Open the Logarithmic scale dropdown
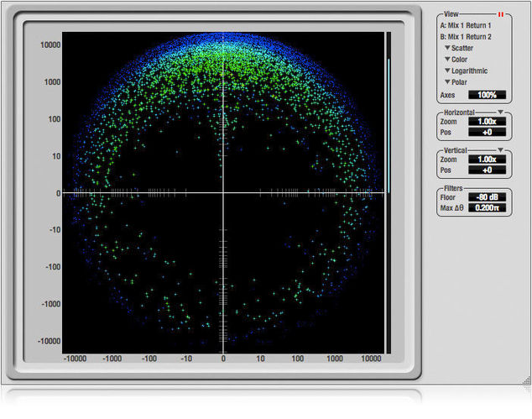Viewport: 532px width, 419px height. (467, 71)
